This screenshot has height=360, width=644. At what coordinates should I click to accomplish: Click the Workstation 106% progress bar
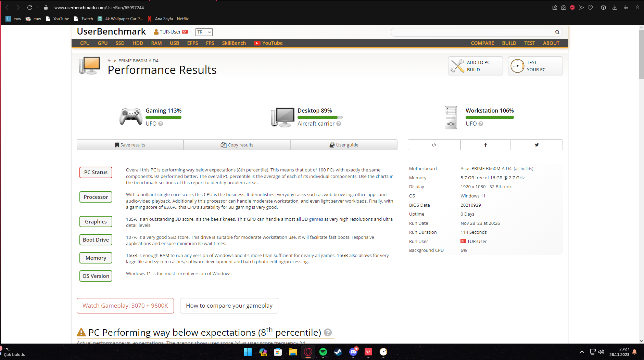[490, 117]
